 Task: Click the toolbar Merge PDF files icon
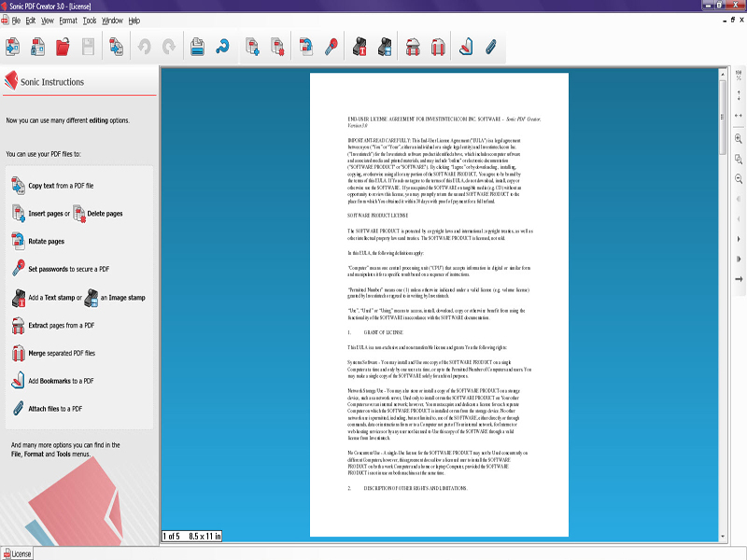pyautogui.click(x=438, y=48)
